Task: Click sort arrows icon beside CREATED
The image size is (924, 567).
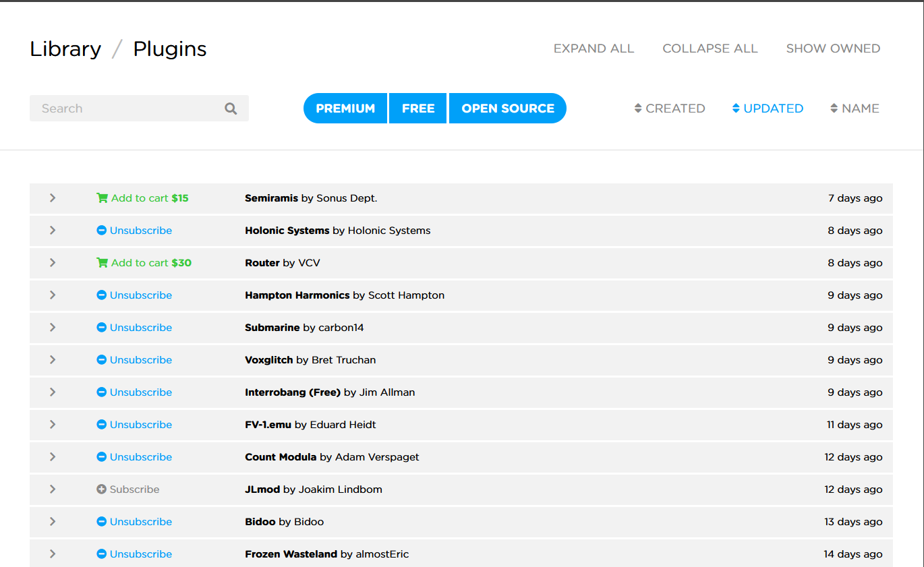Action: (x=638, y=109)
